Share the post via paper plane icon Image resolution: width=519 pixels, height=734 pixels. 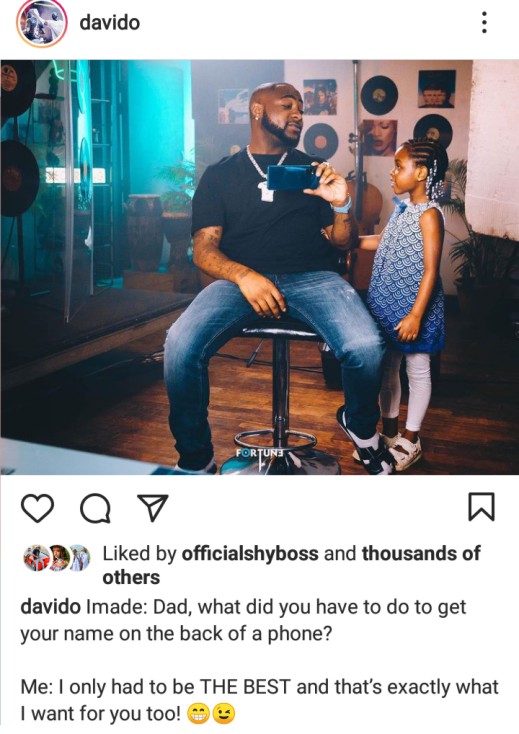pyautogui.click(x=152, y=507)
